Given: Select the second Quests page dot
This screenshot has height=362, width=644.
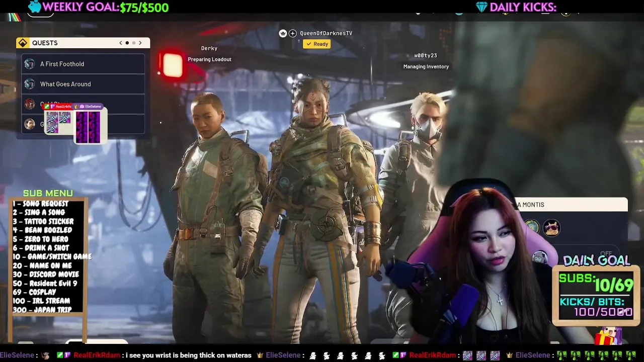Looking at the screenshot, I should [133, 43].
